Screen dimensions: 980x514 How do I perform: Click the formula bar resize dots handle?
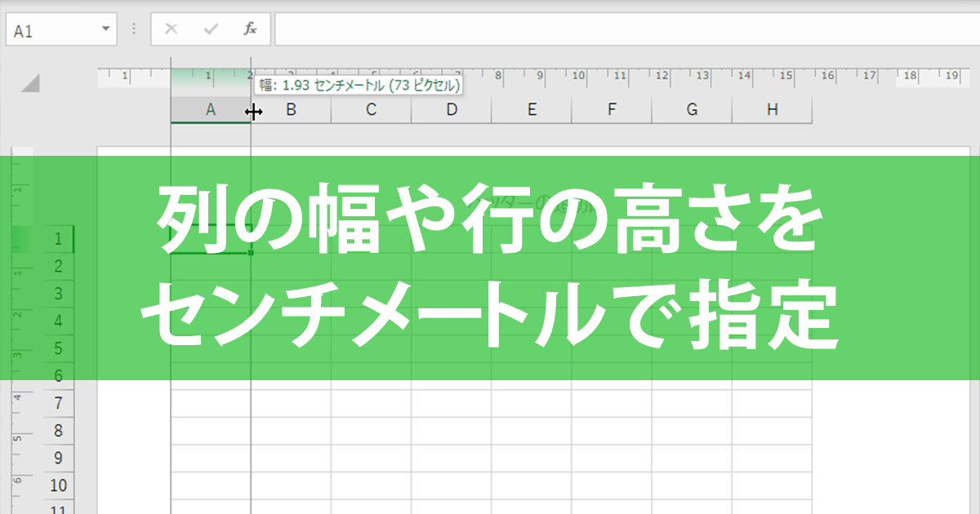135,30
